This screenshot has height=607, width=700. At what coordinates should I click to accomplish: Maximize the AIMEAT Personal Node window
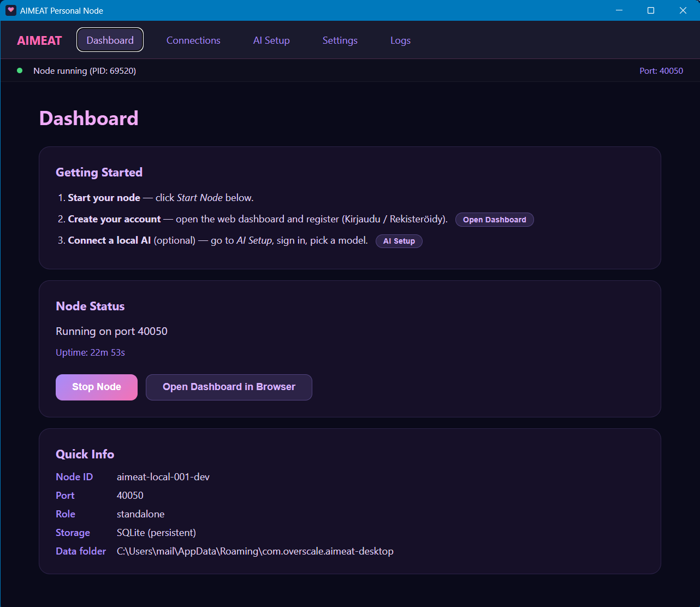[x=651, y=10]
